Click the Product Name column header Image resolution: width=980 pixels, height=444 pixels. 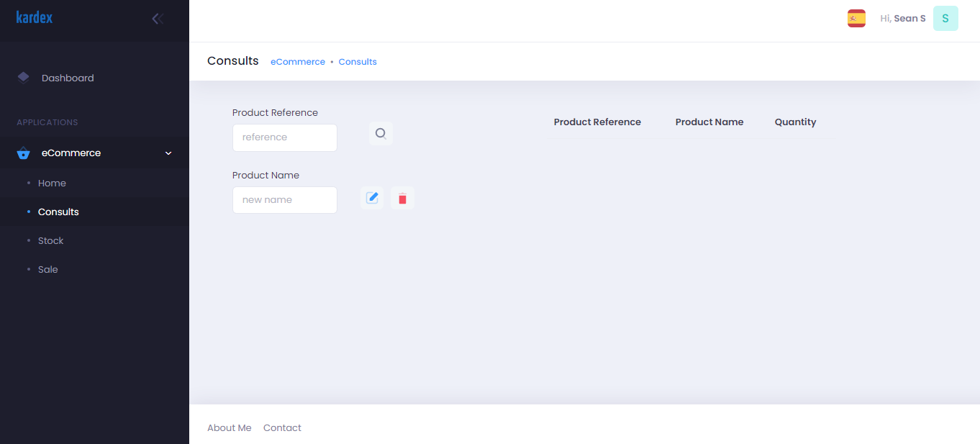(x=709, y=122)
